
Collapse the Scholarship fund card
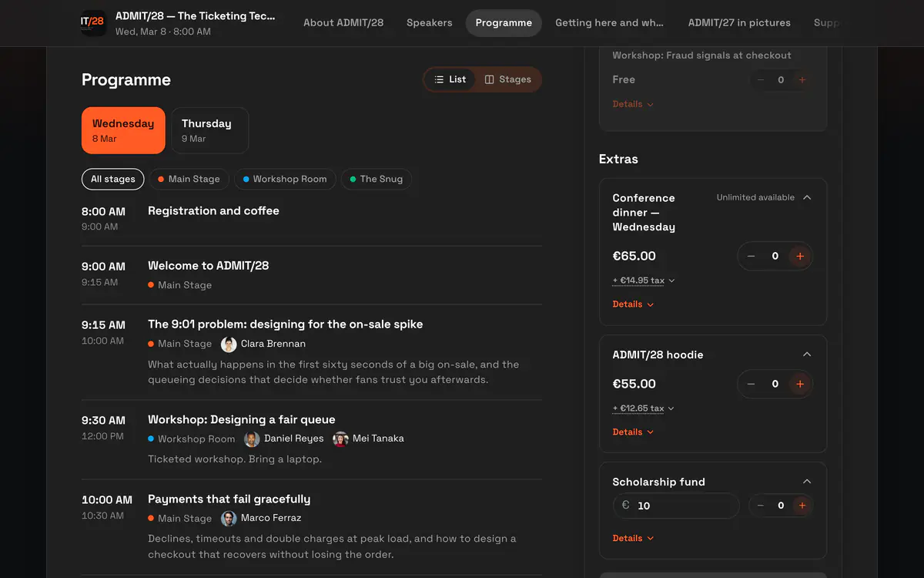coord(807,482)
